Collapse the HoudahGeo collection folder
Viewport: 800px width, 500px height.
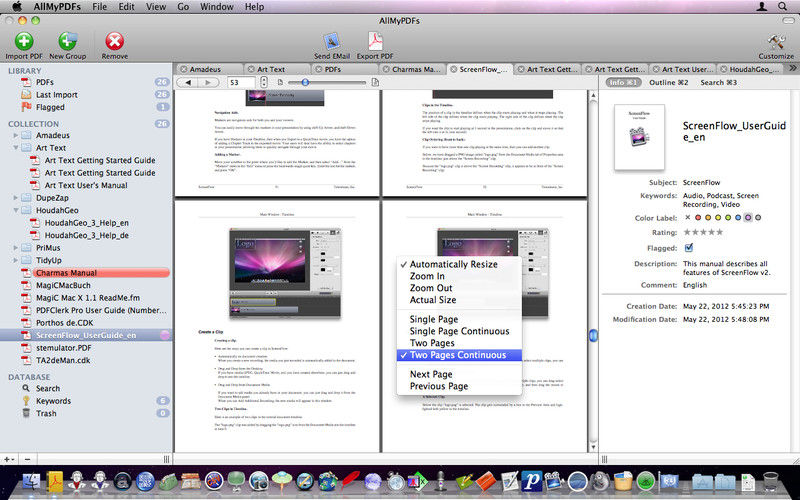pyautogui.click(x=15, y=210)
